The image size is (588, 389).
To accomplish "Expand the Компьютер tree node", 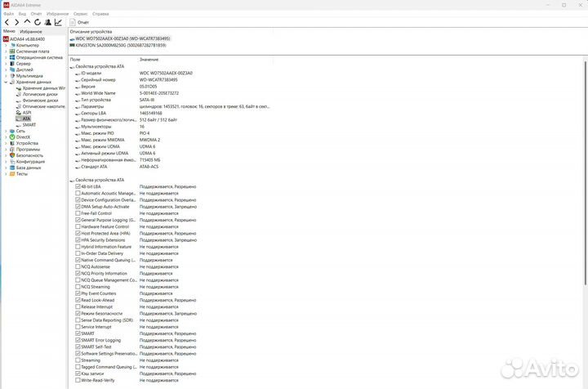I will click(x=6, y=45).
